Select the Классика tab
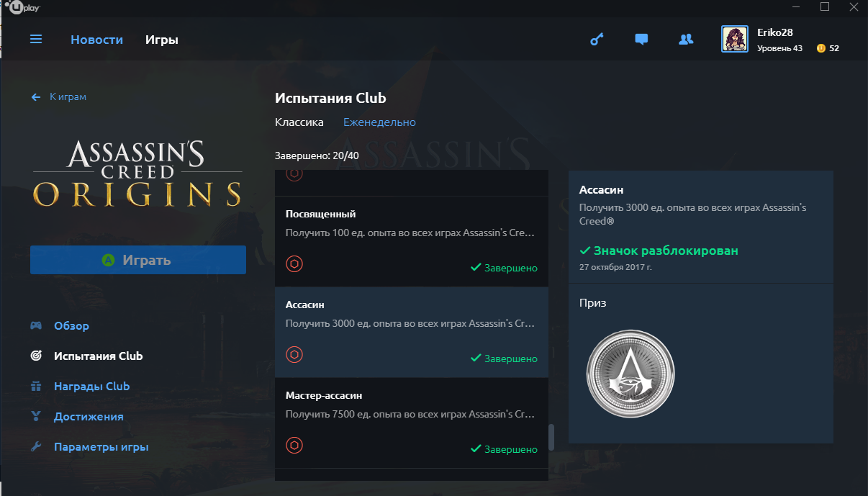This screenshot has height=496, width=868. pyautogui.click(x=299, y=122)
